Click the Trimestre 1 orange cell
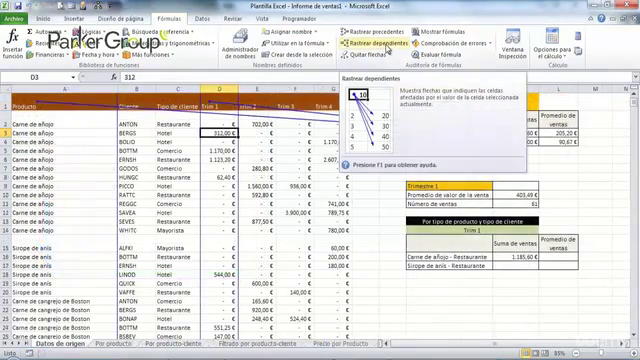The height and width of the screenshot is (360, 640). pyautogui.click(x=449, y=186)
